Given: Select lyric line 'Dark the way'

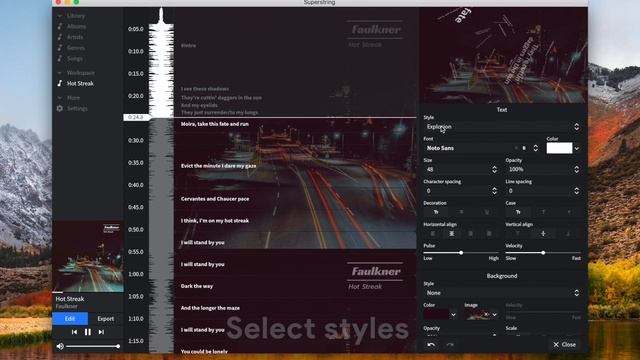Looking at the screenshot, I should 197,287.
